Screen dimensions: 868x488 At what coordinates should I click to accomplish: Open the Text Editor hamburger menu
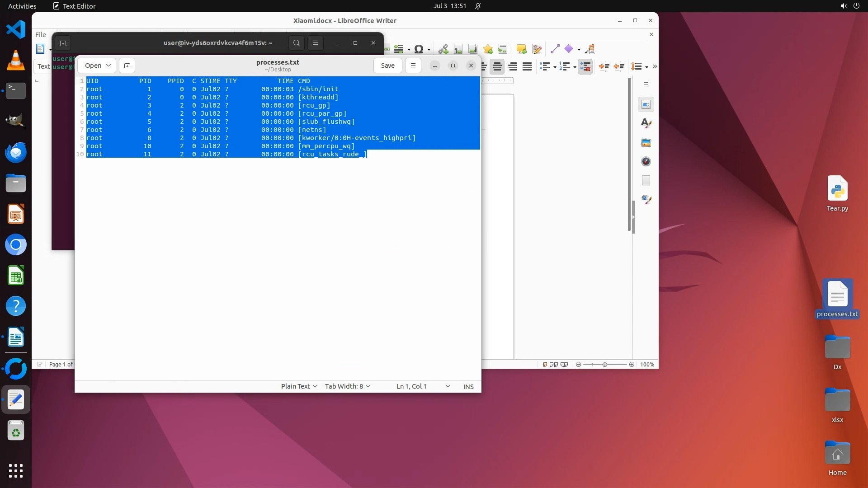[413, 66]
